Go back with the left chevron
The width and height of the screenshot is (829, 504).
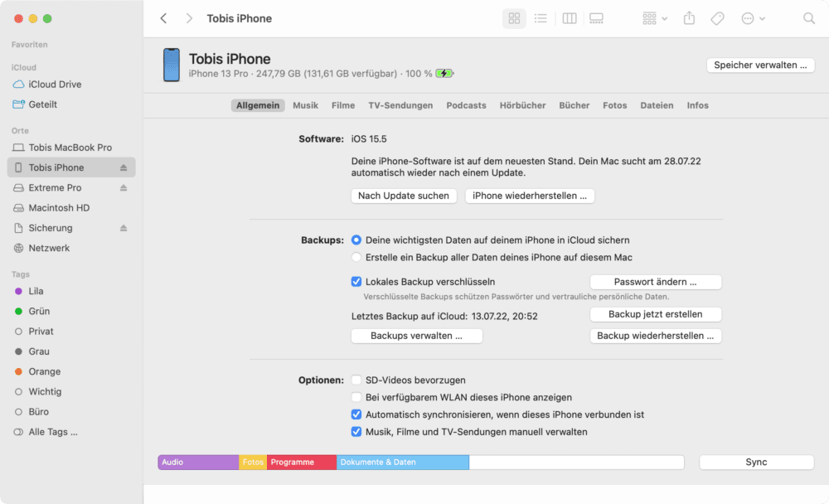(164, 18)
